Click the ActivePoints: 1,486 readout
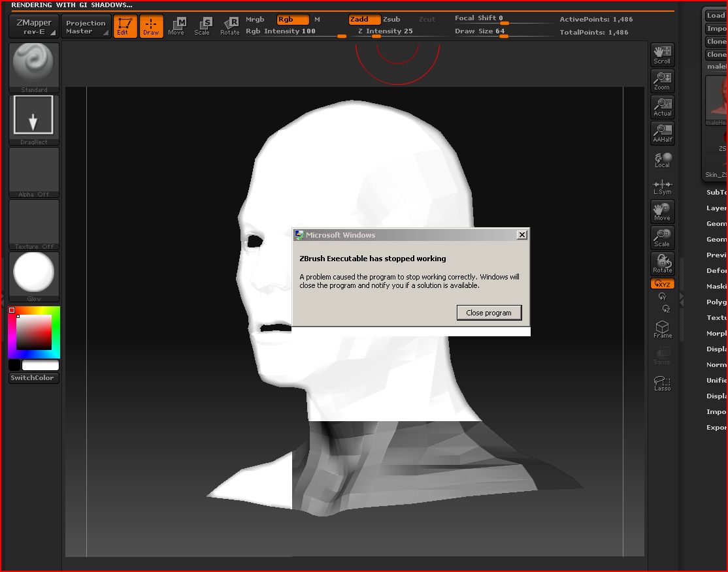The width and height of the screenshot is (728, 572). (596, 20)
